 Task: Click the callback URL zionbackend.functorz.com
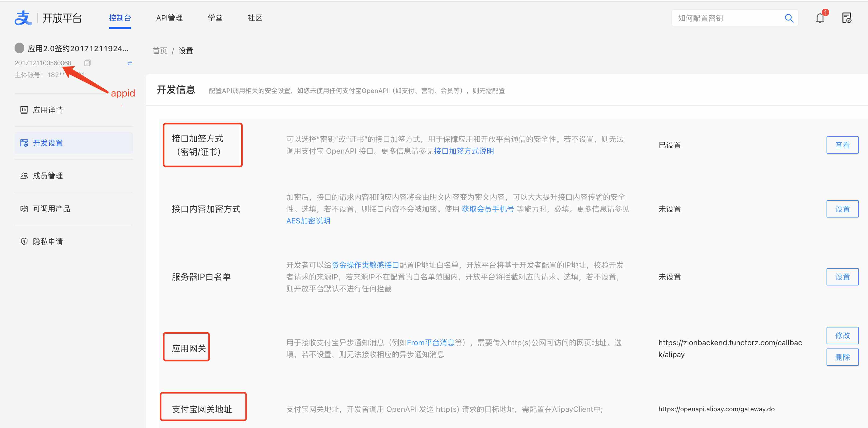(x=730, y=348)
